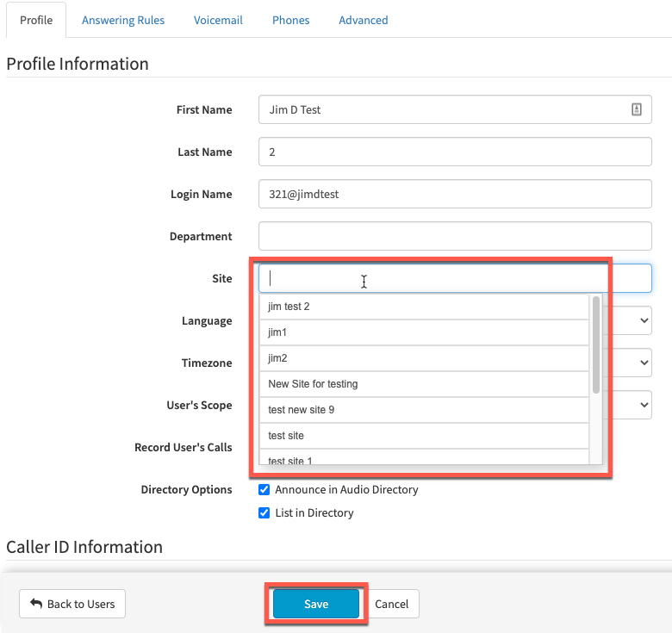
Task: Open the User's Scope dropdown arrow
Action: tap(644, 405)
